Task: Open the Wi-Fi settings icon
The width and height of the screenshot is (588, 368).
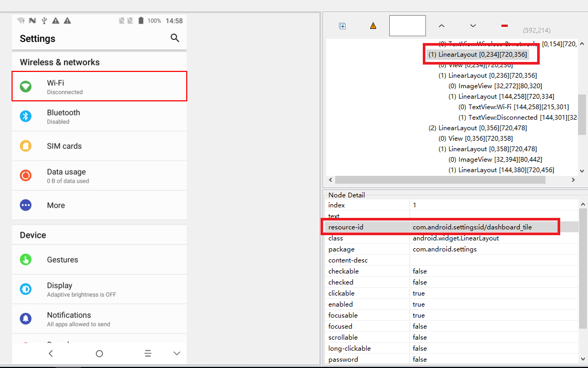Action: (x=26, y=87)
